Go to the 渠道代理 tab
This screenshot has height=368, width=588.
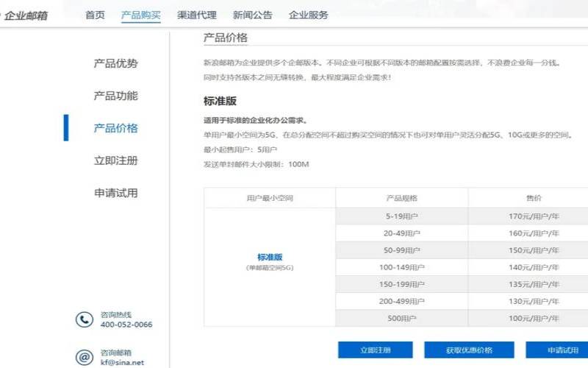click(196, 15)
